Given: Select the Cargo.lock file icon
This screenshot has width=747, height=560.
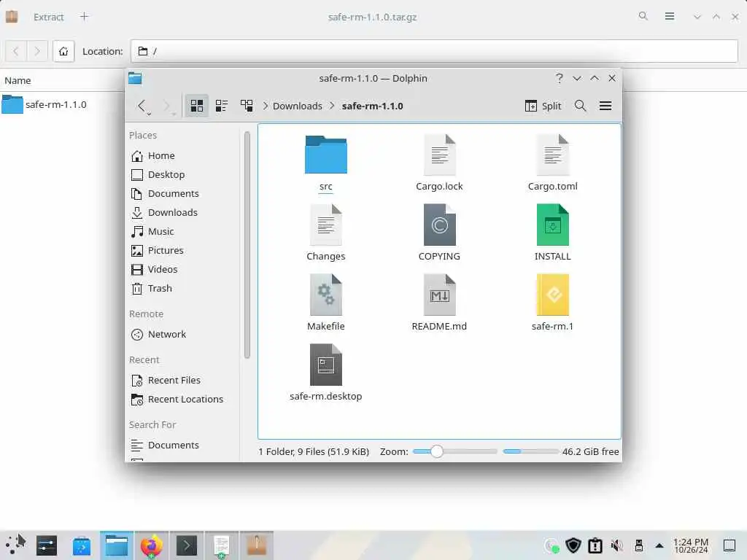Looking at the screenshot, I should pyautogui.click(x=439, y=155).
